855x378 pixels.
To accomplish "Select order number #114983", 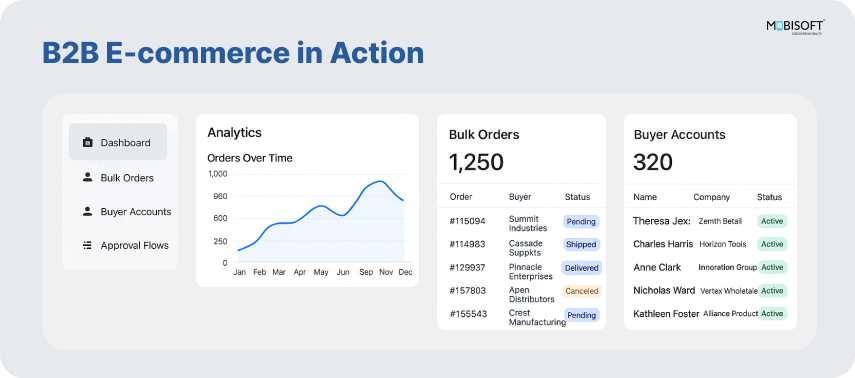I will (x=467, y=244).
